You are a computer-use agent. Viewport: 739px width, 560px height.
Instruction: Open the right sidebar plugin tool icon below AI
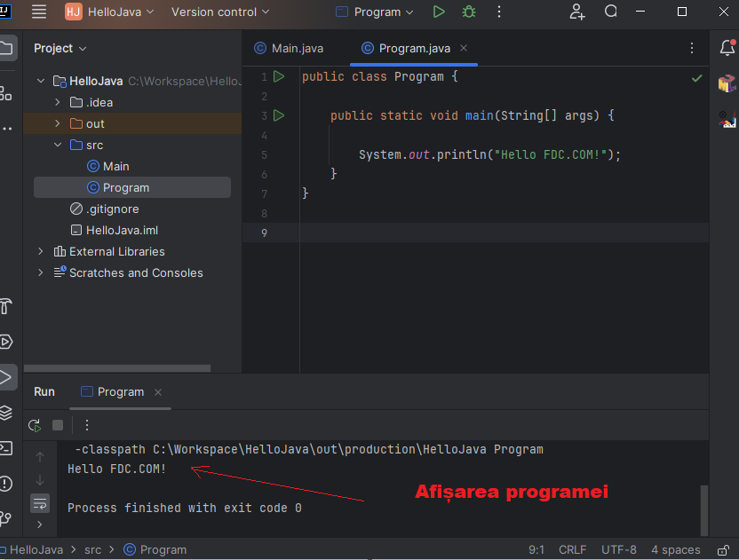click(727, 119)
